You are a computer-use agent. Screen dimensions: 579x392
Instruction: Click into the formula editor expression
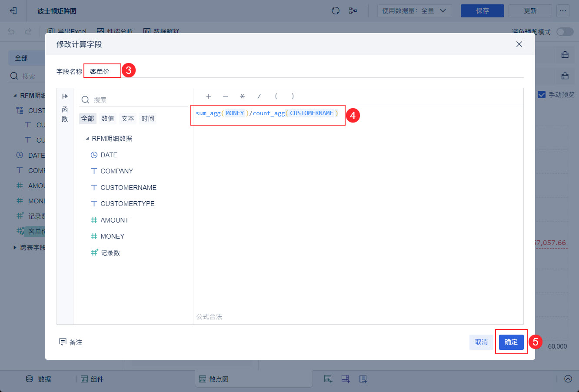coord(267,113)
